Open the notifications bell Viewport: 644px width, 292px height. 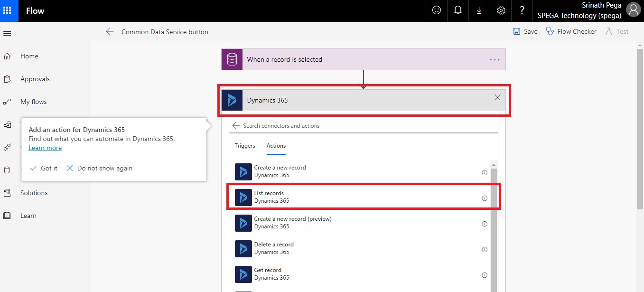click(458, 10)
